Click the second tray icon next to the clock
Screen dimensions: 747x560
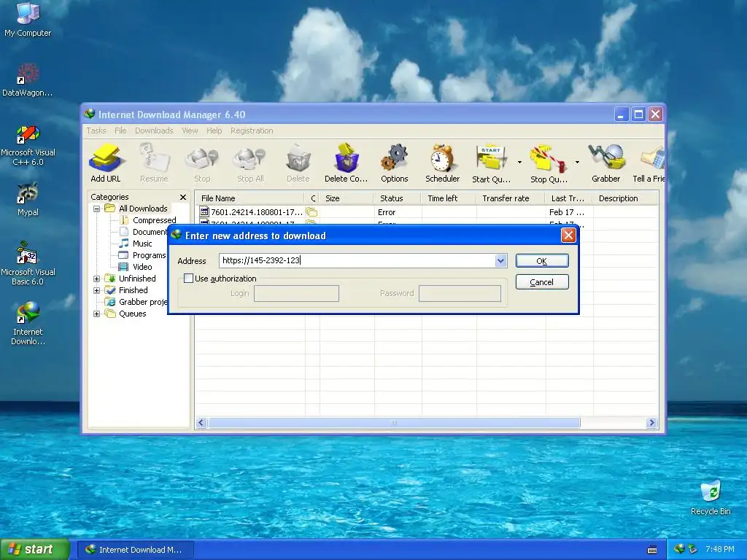coord(693,550)
